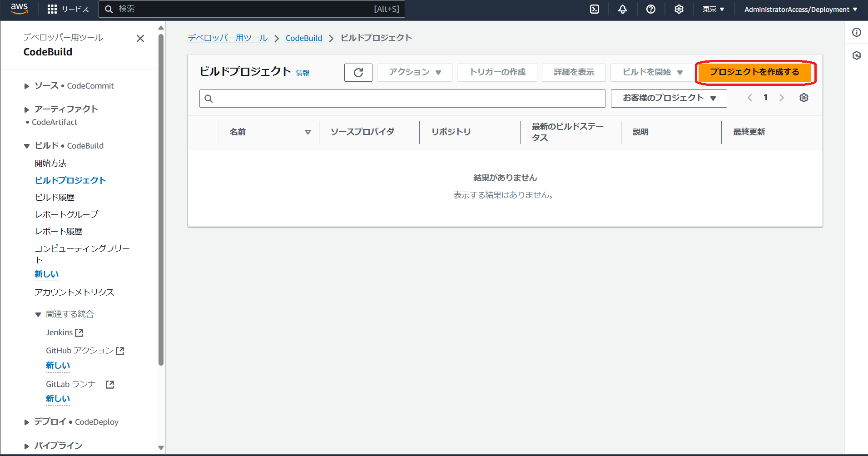Click プロジェクトを作成する button
Image resolution: width=868 pixels, height=456 pixels.
tap(755, 72)
